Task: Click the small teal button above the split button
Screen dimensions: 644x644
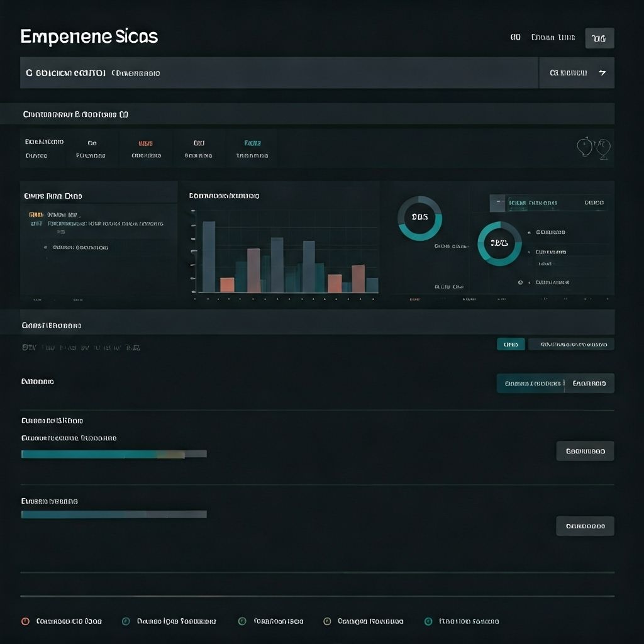Action: [x=511, y=344]
